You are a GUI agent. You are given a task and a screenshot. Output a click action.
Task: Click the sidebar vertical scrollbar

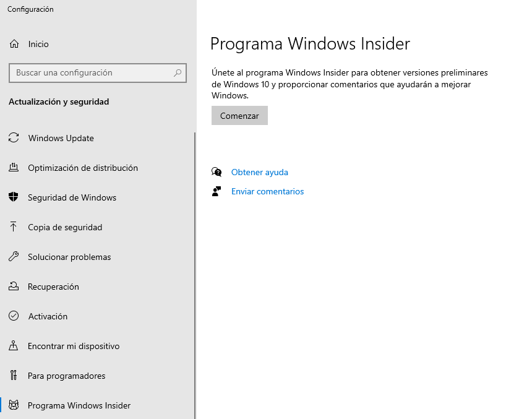(x=195, y=272)
